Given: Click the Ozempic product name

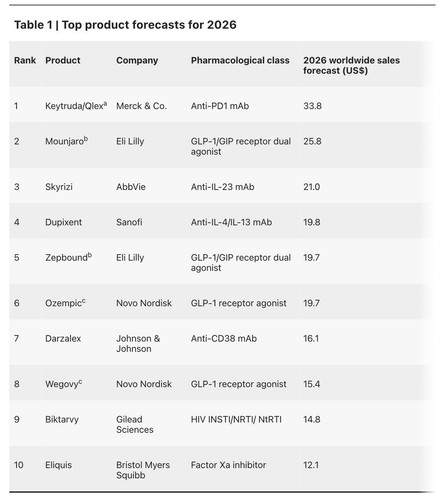Looking at the screenshot, I should tap(63, 303).
